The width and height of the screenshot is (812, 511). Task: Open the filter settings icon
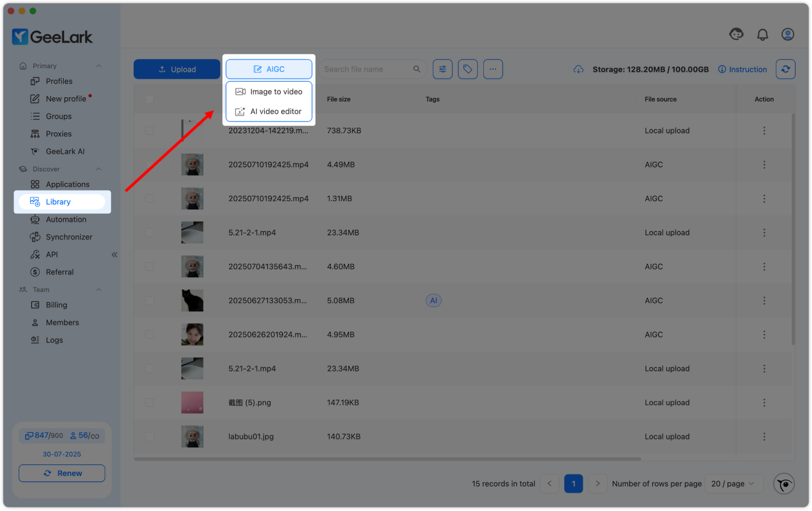tap(442, 69)
